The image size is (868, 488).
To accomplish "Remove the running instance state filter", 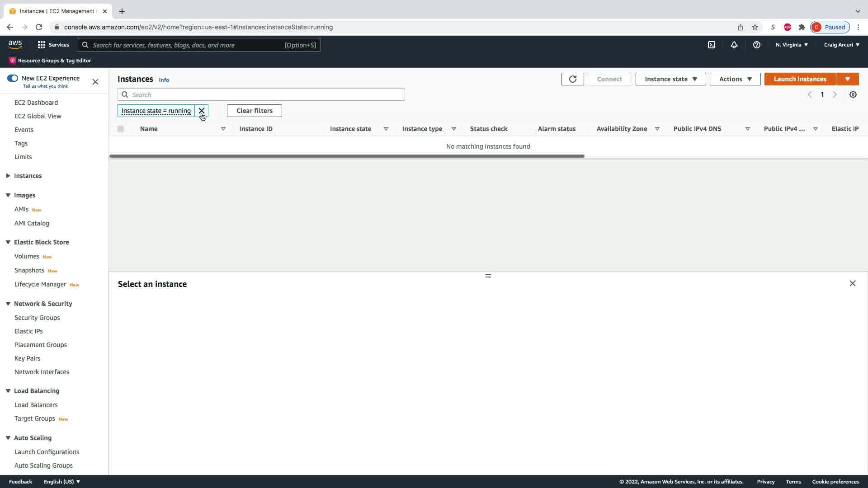I will click(202, 111).
